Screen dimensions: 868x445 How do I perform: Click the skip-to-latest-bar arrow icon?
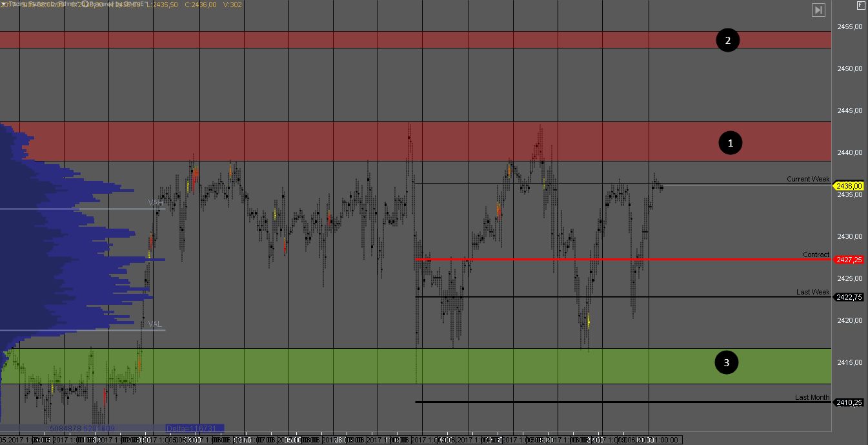(x=818, y=10)
